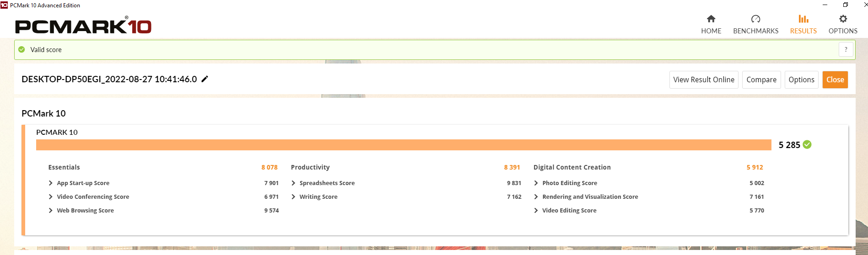Expand Video Editing Score details
This screenshot has width=868, height=255.
tap(536, 210)
